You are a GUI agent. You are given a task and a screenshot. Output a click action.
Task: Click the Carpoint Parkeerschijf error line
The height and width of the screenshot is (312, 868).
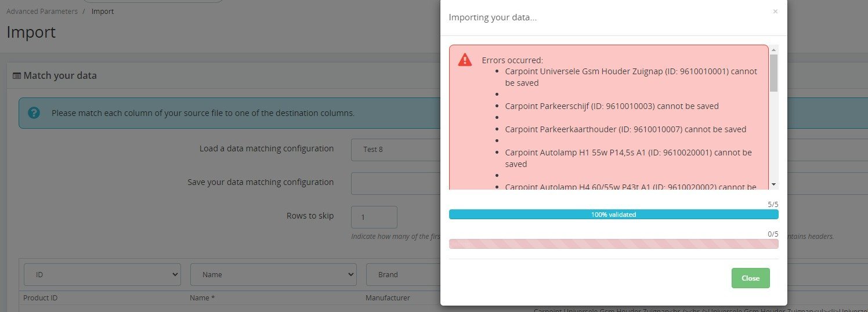tap(612, 106)
